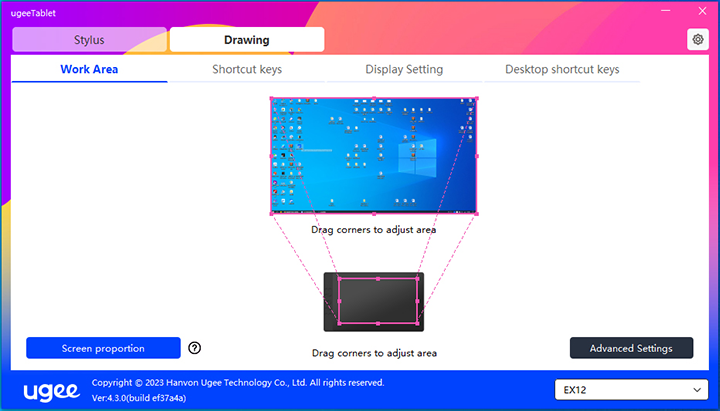The height and width of the screenshot is (411, 720).
Task: Open settings via the gear icon
Action: click(x=697, y=39)
